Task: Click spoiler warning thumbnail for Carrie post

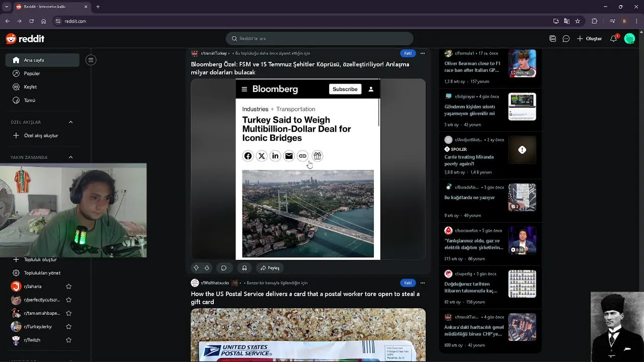Action: pos(522,150)
